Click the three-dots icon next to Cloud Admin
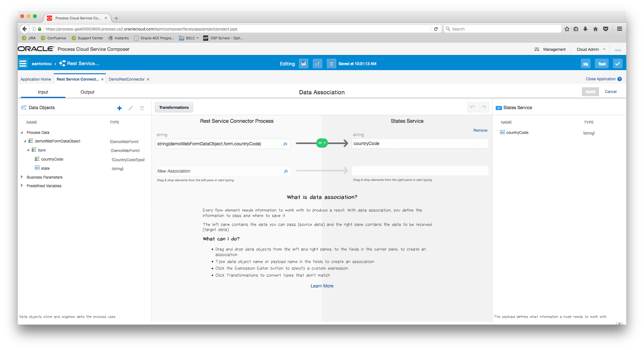This screenshot has width=644, height=350. tap(618, 50)
